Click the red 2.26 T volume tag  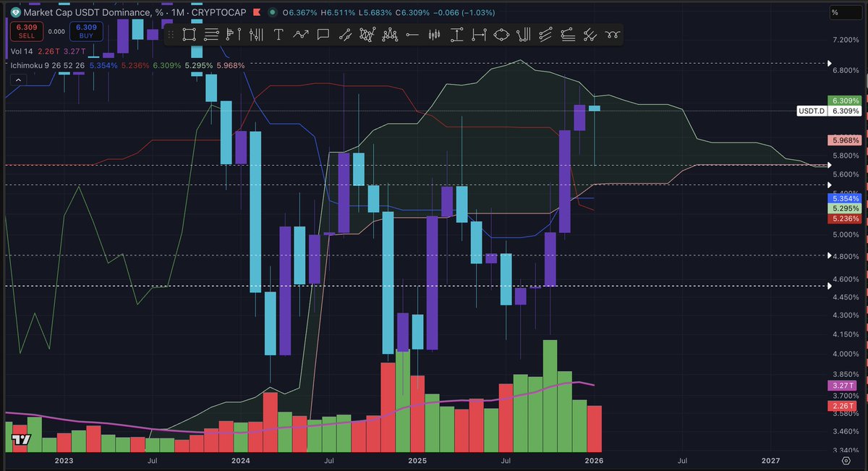click(x=843, y=407)
